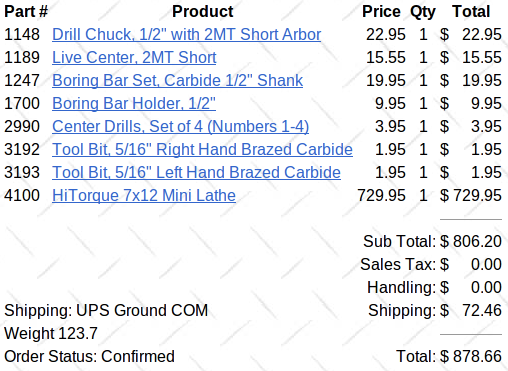This screenshot has height=371, width=508.
Task: Click the Product column header
Action: click(203, 12)
